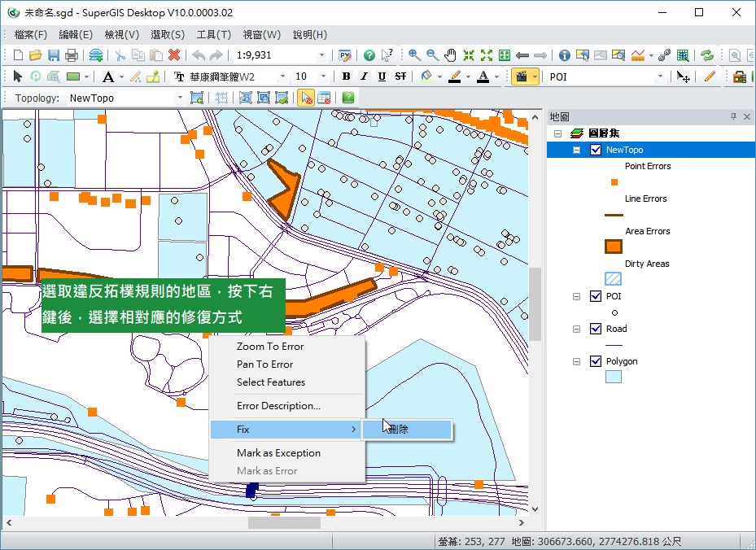Open the topology Error Inspector table
Image resolution: width=756 pixels, height=550 pixels.
(x=324, y=98)
